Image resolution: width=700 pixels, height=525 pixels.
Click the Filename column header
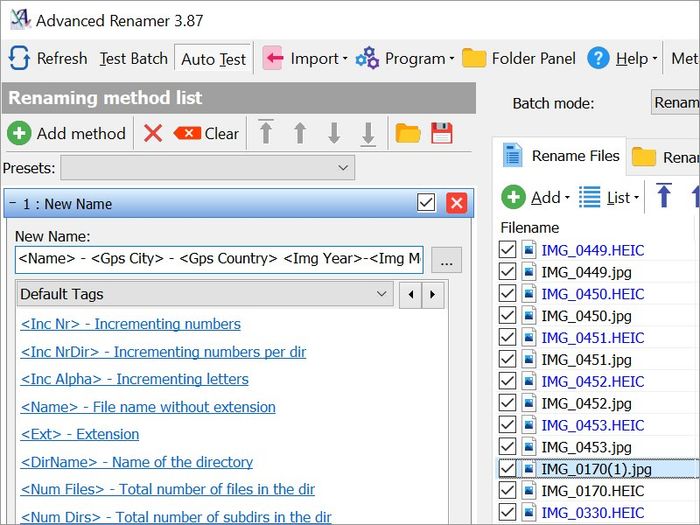(529, 228)
